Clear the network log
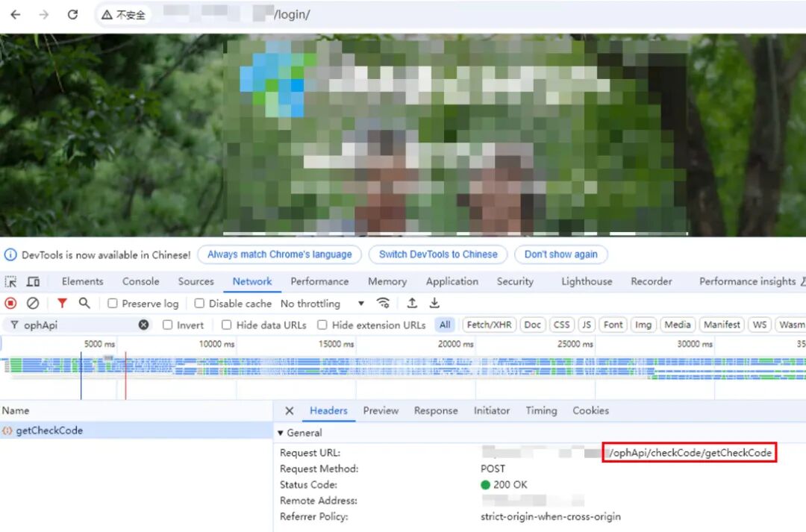 click(x=33, y=303)
